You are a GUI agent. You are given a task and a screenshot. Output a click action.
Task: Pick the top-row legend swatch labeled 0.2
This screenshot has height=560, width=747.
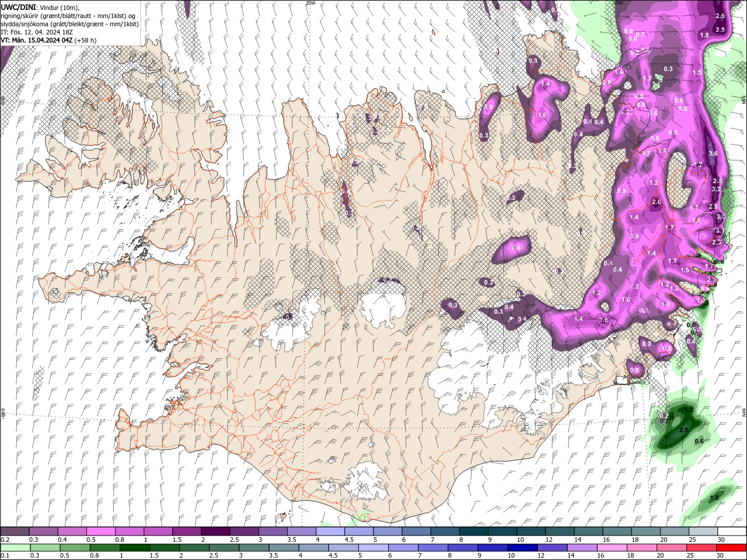pos(15,531)
